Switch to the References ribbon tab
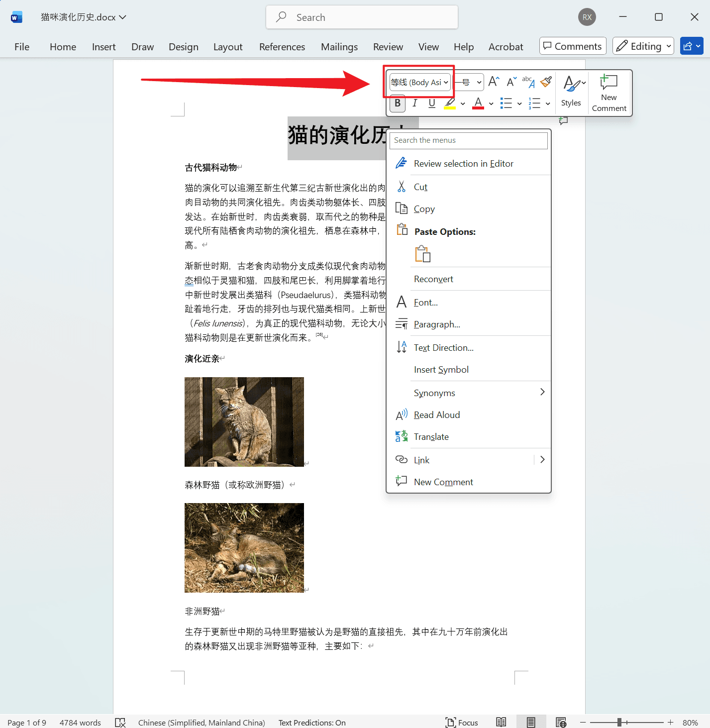The width and height of the screenshot is (710, 728). point(282,46)
